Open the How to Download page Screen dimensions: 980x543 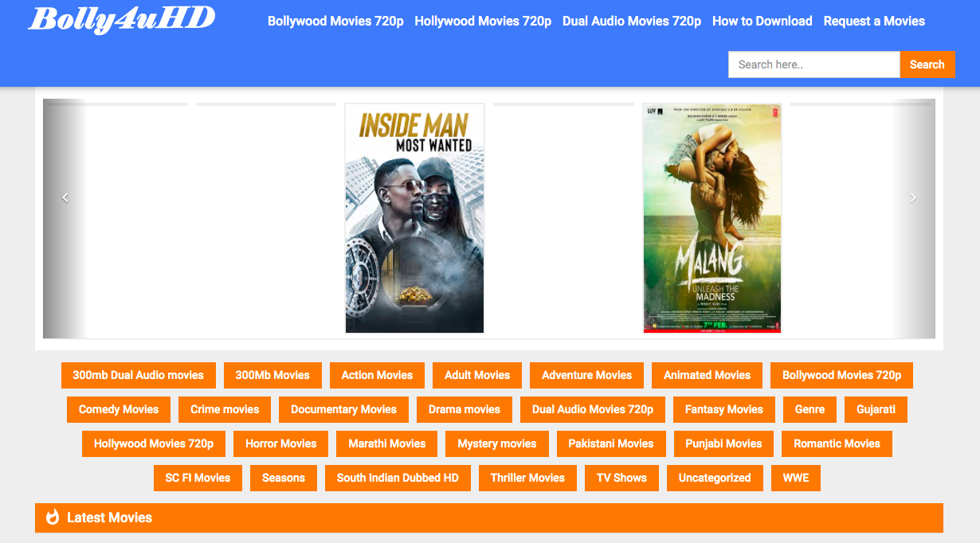click(762, 21)
